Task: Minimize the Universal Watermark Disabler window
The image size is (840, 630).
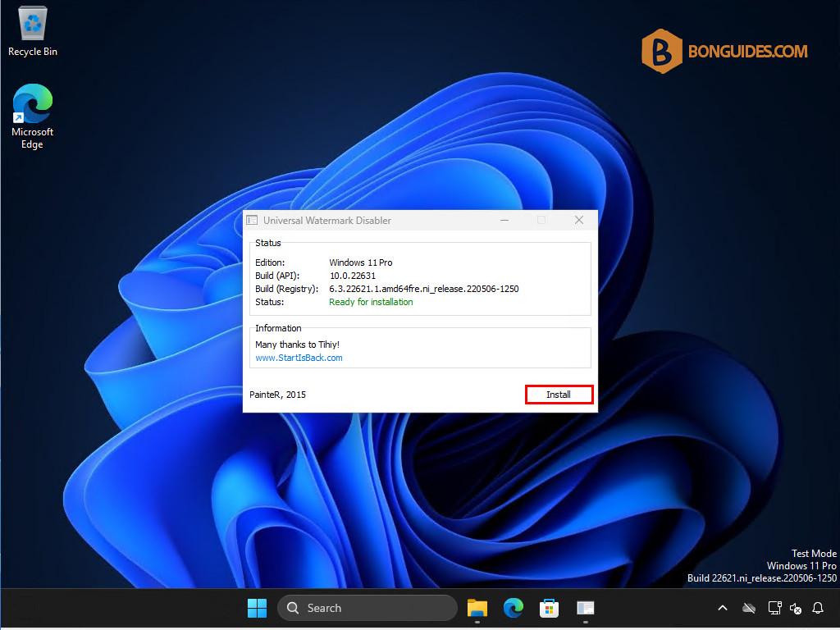Action: tap(504, 220)
